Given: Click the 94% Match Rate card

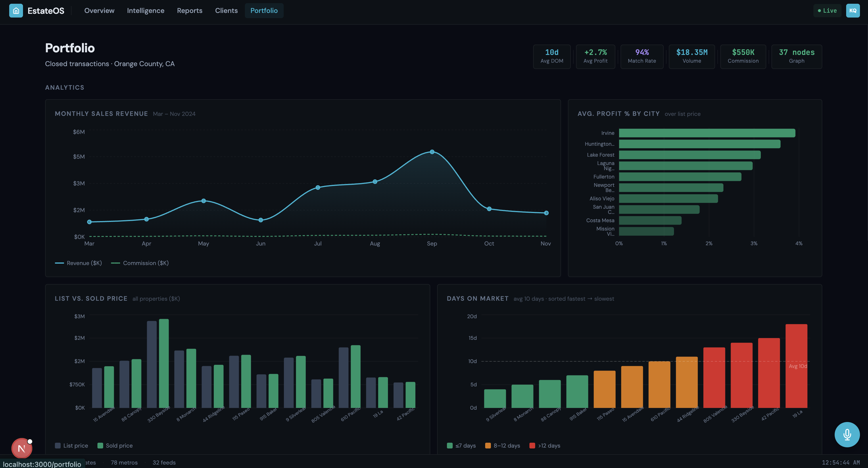Looking at the screenshot, I should click(x=642, y=56).
